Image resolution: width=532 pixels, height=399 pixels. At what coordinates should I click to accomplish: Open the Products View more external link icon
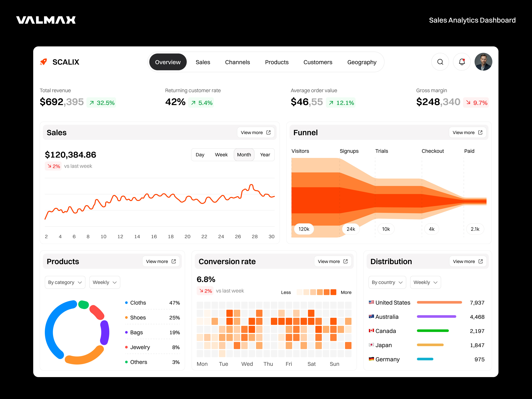[x=174, y=261]
